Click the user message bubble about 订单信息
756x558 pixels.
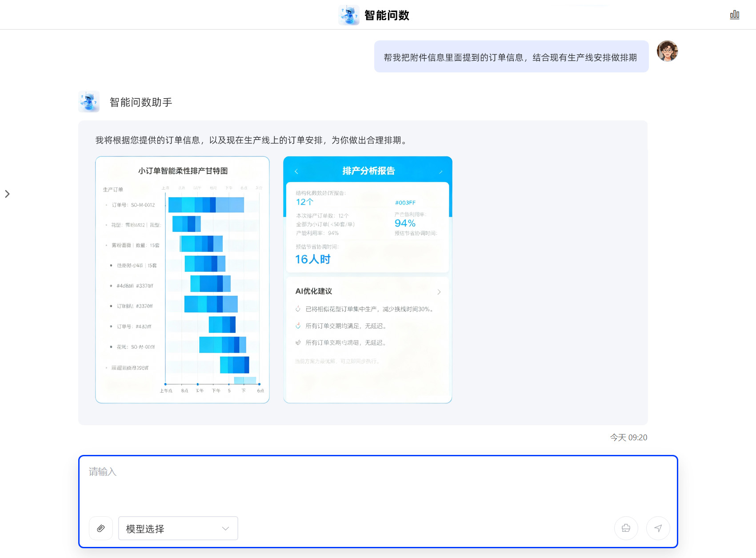[511, 57]
